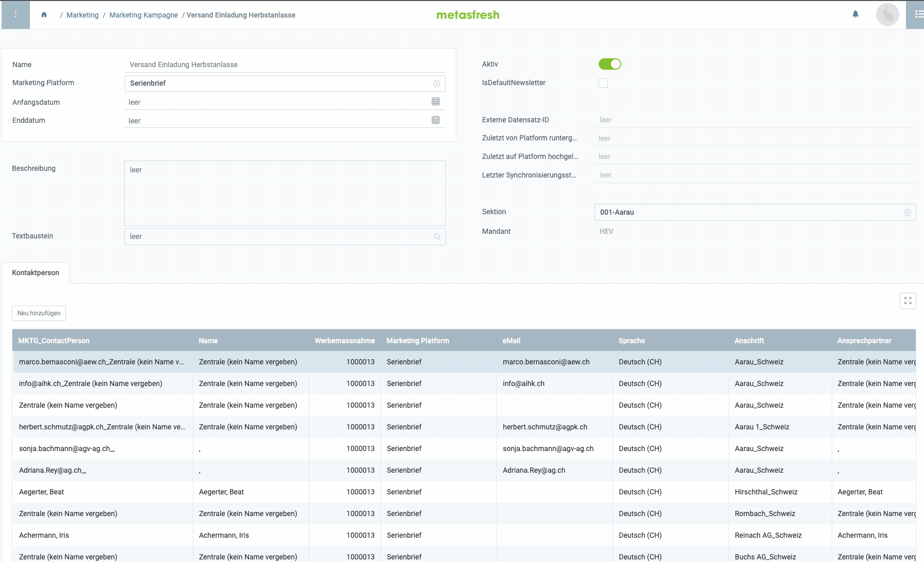
Task: Clear the Sektion 001-Aarau selection
Action: pos(907,213)
